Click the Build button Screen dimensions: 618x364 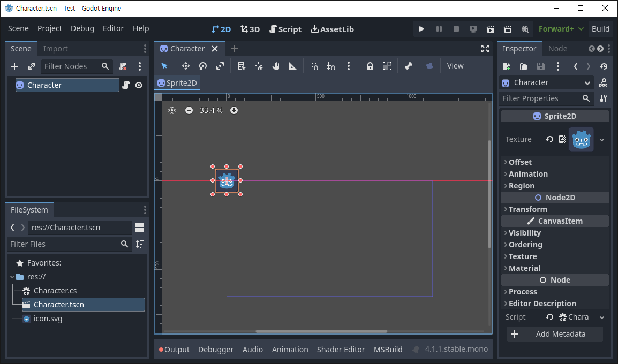pyautogui.click(x=600, y=29)
